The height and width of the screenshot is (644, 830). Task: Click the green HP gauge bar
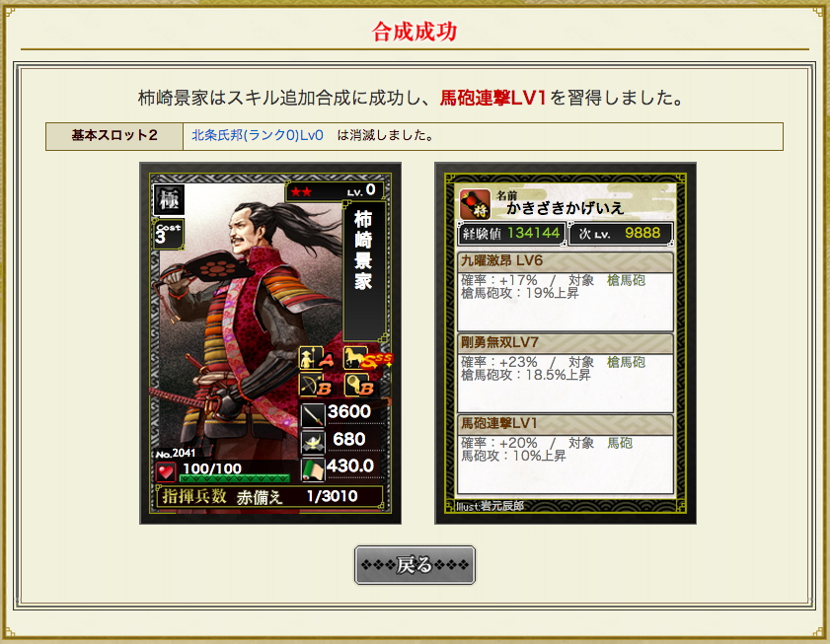pyautogui.click(x=235, y=478)
